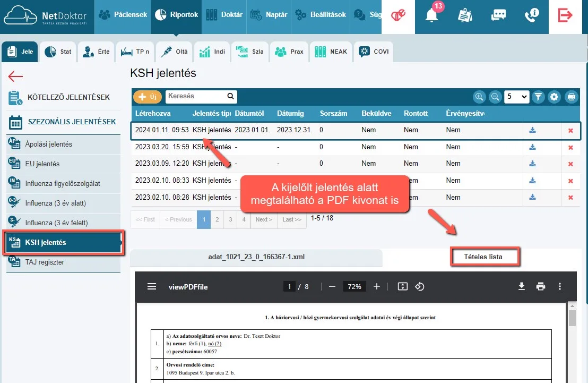Open the Doktár menu
This screenshot has height=383, width=588.
(224, 15)
